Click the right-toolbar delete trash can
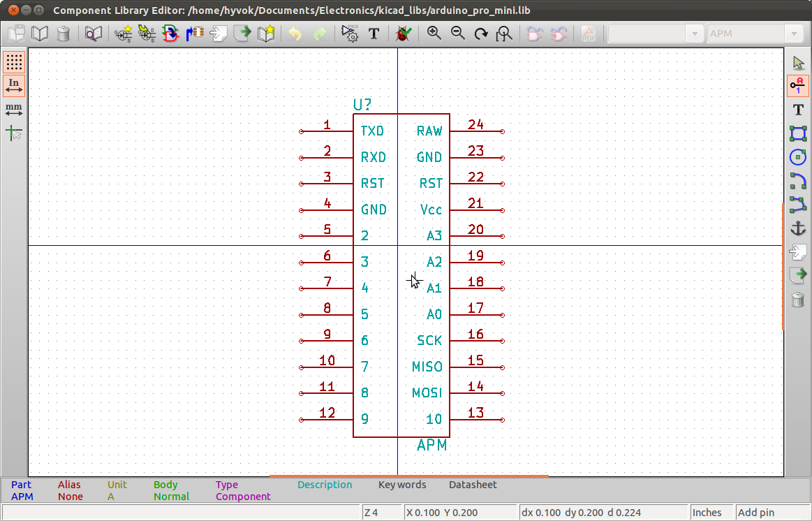Screen dimensions: 812x521 (798, 300)
